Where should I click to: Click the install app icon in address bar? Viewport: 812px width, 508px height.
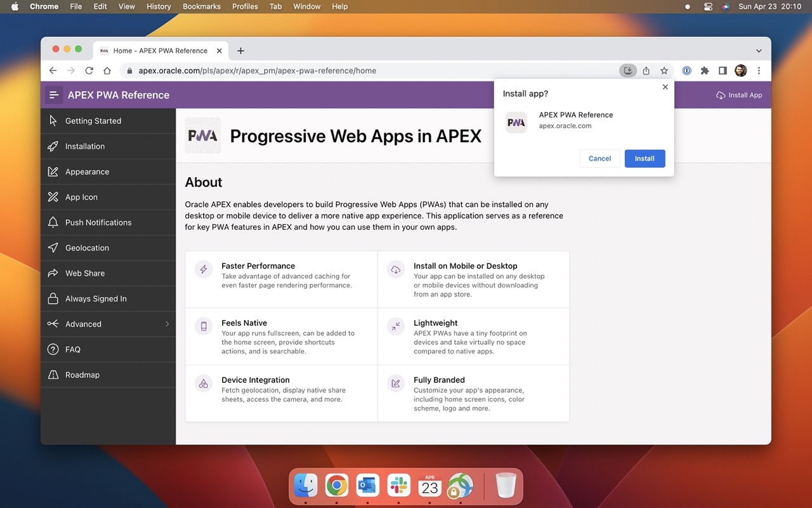point(627,70)
